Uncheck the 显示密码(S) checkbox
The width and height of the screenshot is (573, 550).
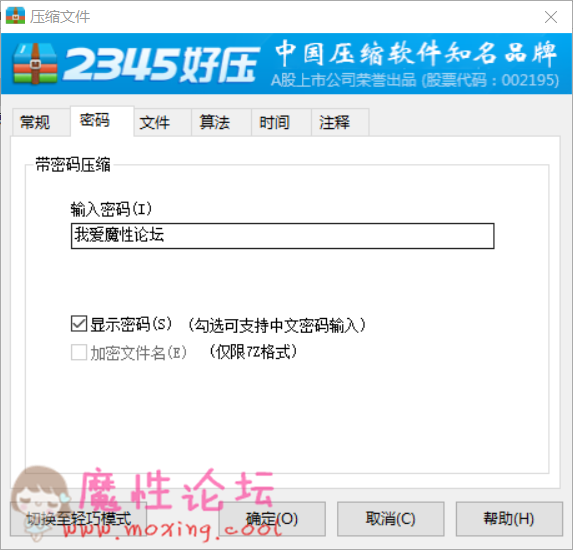pos(79,324)
